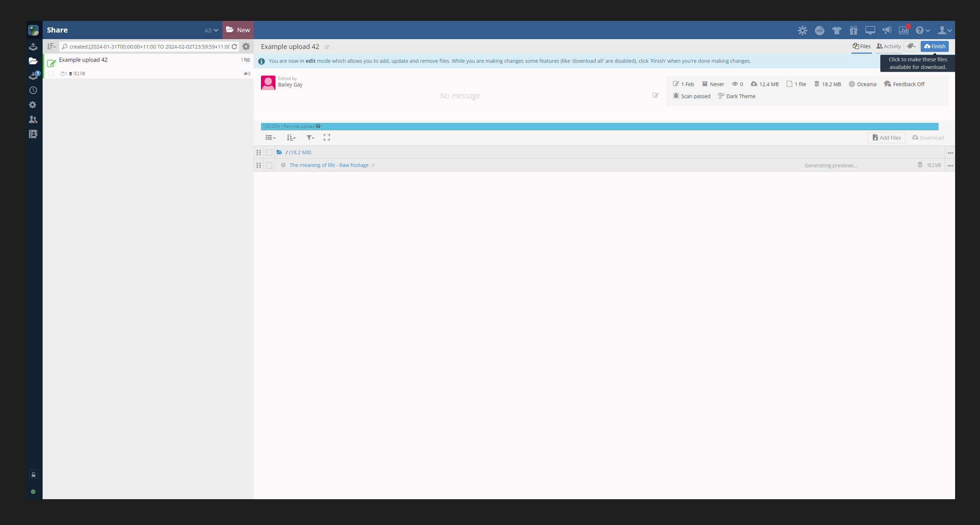Click the Add Files button

click(x=886, y=138)
